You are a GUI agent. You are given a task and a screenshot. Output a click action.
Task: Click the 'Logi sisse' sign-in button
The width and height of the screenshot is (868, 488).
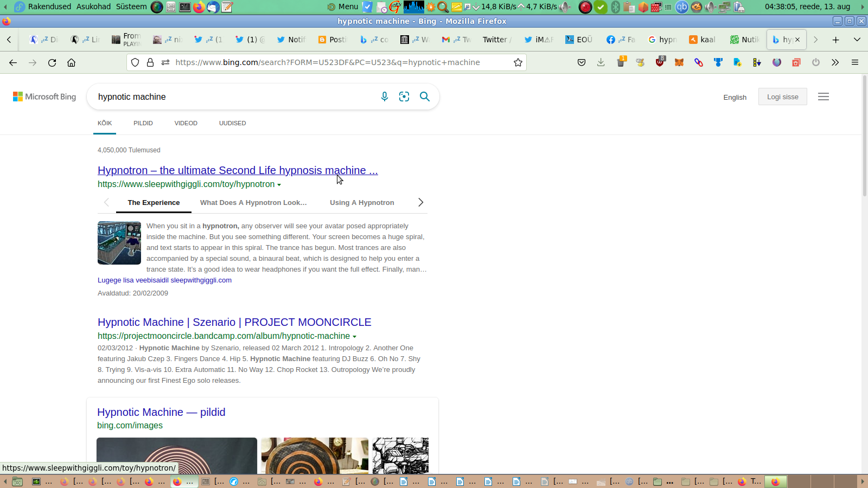point(782,97)
